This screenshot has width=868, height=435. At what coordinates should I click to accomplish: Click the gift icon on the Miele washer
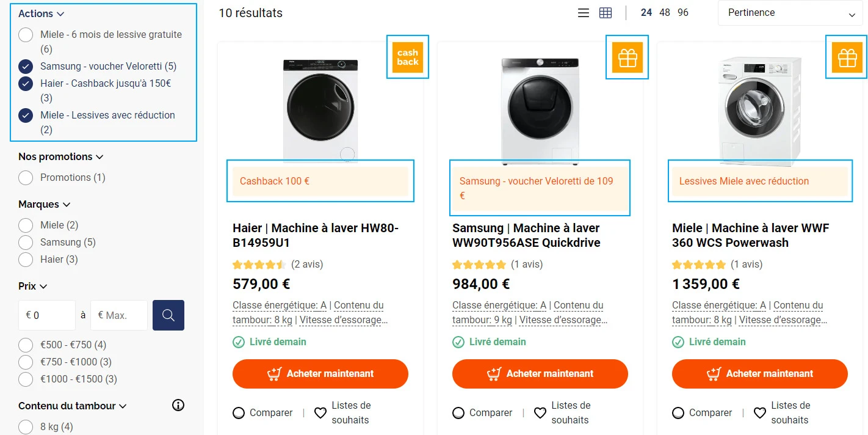(847, 57)
